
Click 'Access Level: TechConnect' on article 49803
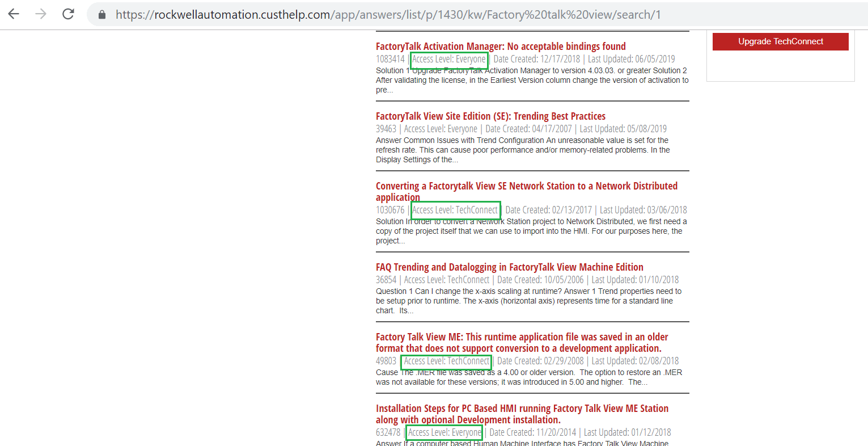(446, 361)
